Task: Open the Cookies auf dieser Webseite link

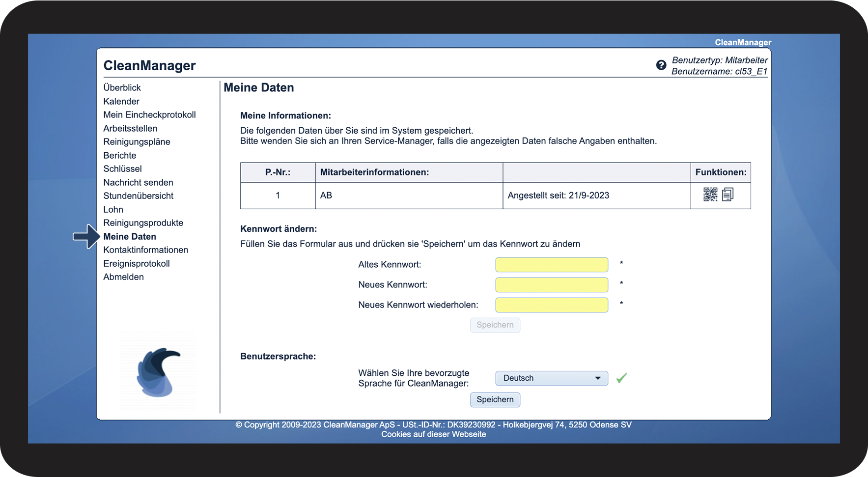Action: point(433,434)
